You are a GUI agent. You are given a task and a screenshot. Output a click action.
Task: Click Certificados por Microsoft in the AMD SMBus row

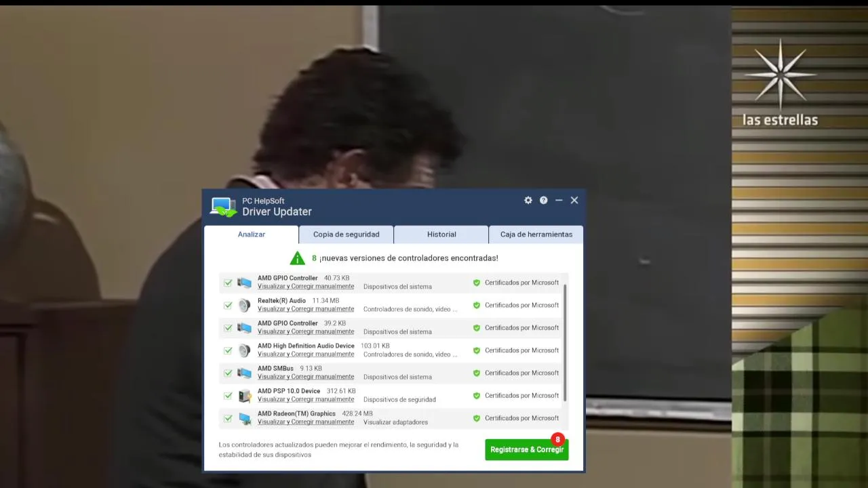[x=521, y=373]
